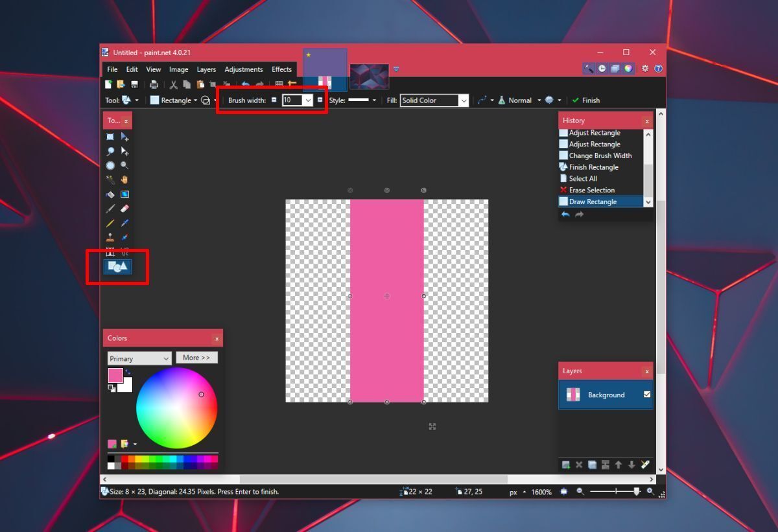Pick a red swatch from the color palette
This screenshot has height=532, width=778.
pos(125,459)
